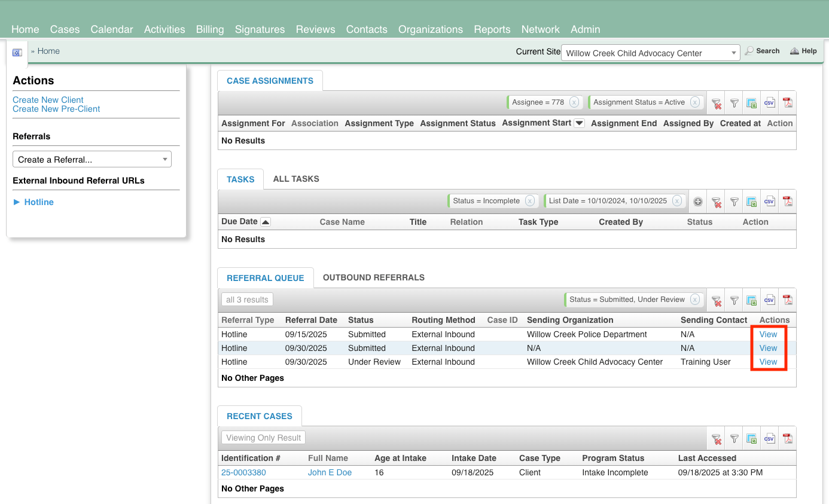
Task: Export Case Assignments as PDF
Action: pos(788,103)
